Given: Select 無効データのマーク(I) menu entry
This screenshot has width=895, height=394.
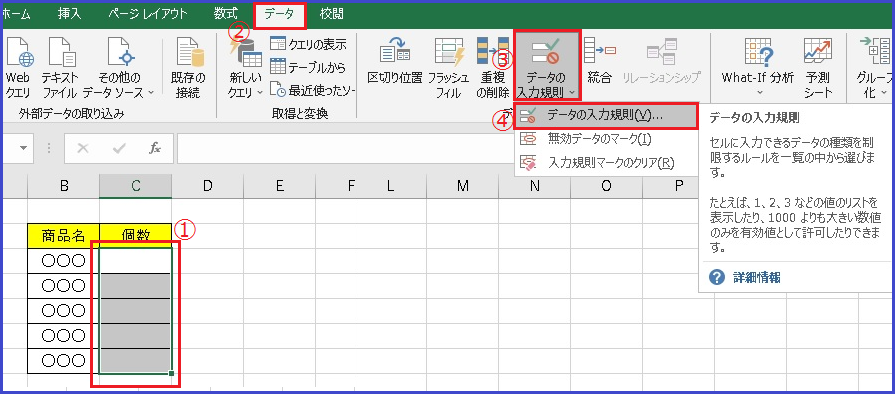Looking at the screenshot, I should pos(606,139).
